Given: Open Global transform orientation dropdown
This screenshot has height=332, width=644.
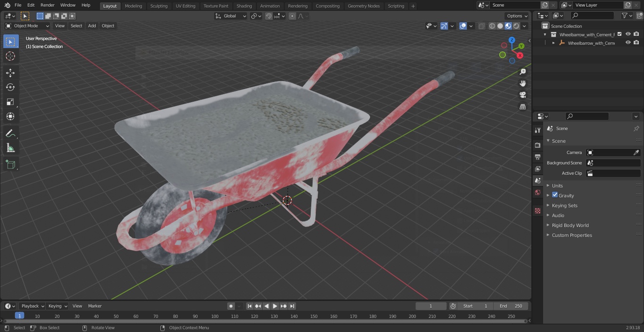Looking at the screenshot, I should 231,16.
